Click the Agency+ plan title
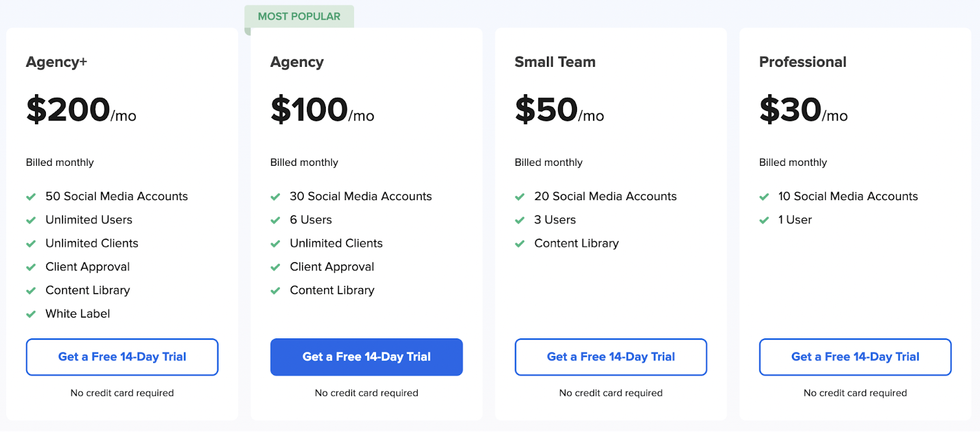The image size is (980, 432). click(56, 62)
